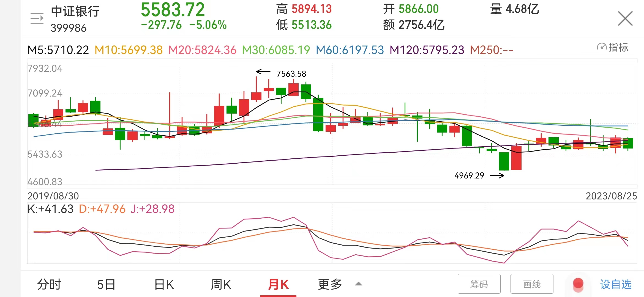Select the 月K tab

click(x=278, y=284)
